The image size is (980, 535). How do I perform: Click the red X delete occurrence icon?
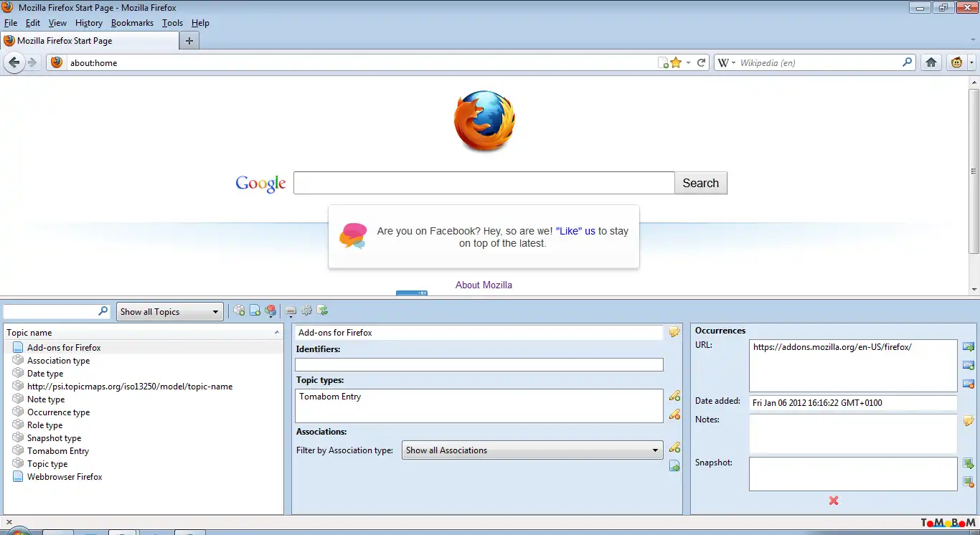tap(834, 501)
